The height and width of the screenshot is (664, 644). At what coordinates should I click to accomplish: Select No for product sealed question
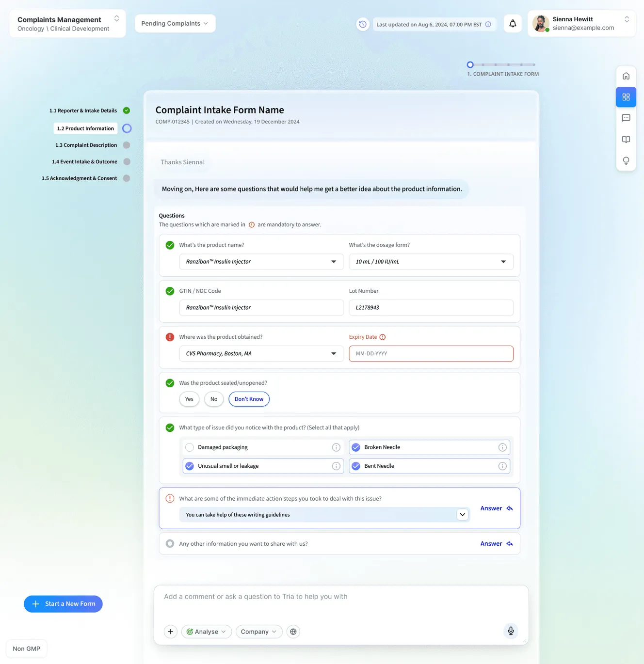(x=214, y=399)
